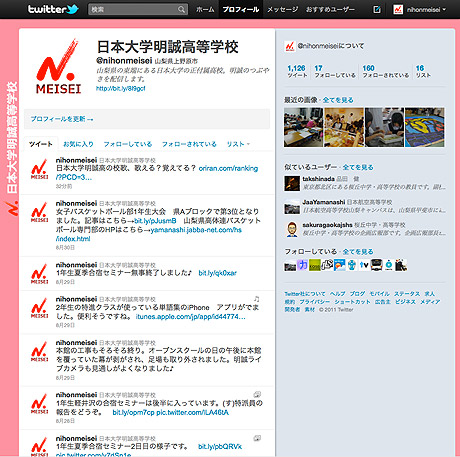
Task: Open the ステータス footer link
Action: click(x=407, y=294)
